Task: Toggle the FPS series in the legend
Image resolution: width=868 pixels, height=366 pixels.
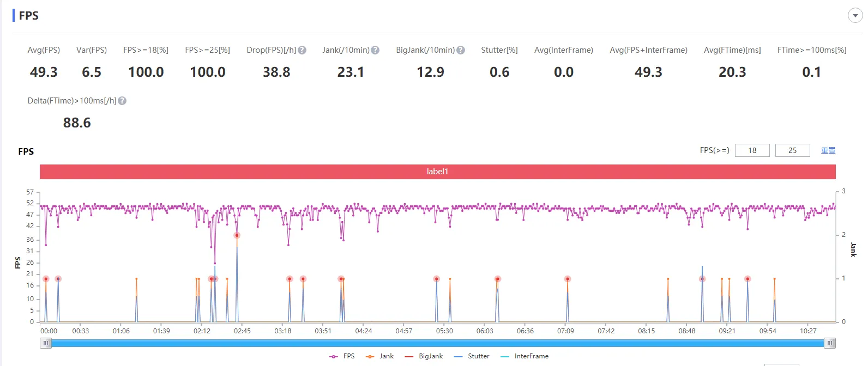Action: click(x=342, y=356)
